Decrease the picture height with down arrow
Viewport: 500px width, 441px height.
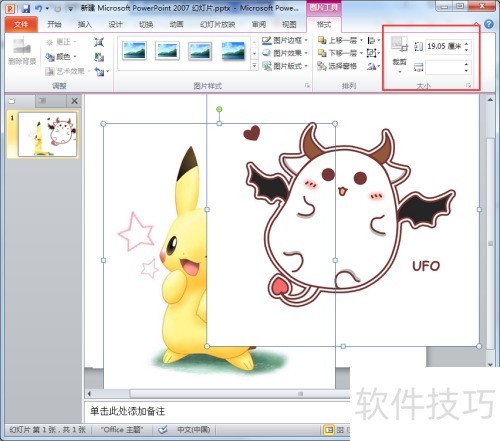(x=466, y=49)
